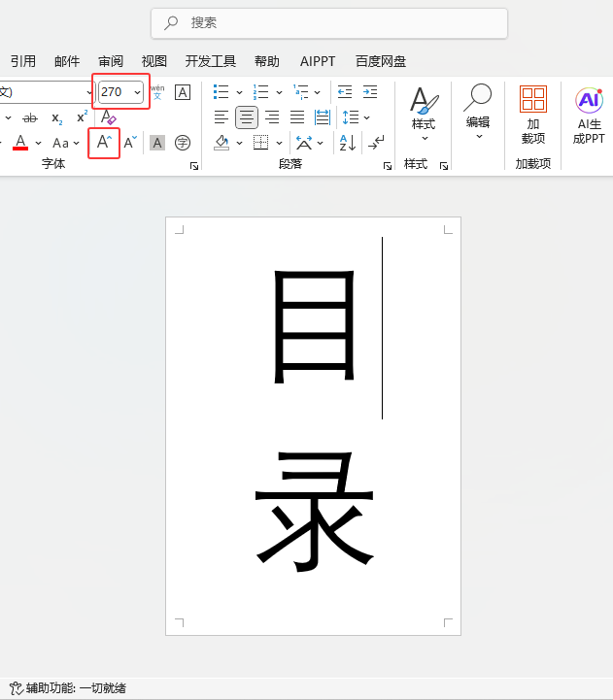
Task: Open the underline style dropdown arrow
Action: [x=8, y=117]
